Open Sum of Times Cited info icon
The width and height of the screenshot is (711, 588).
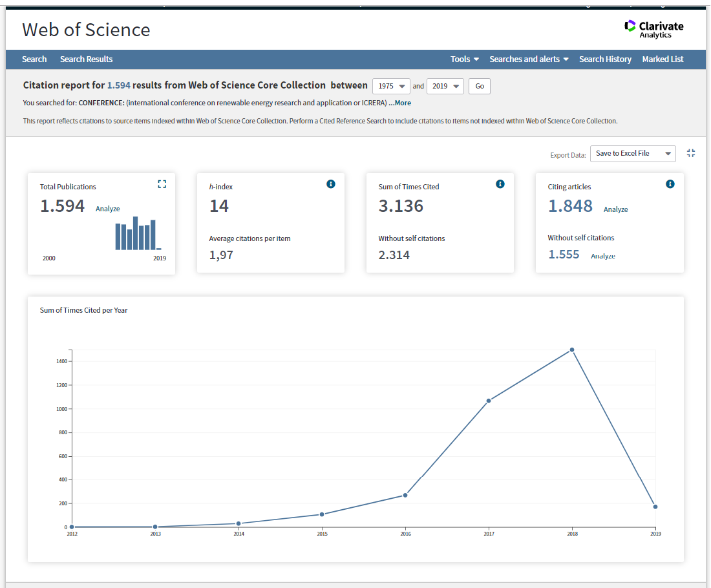coord(500,184)
